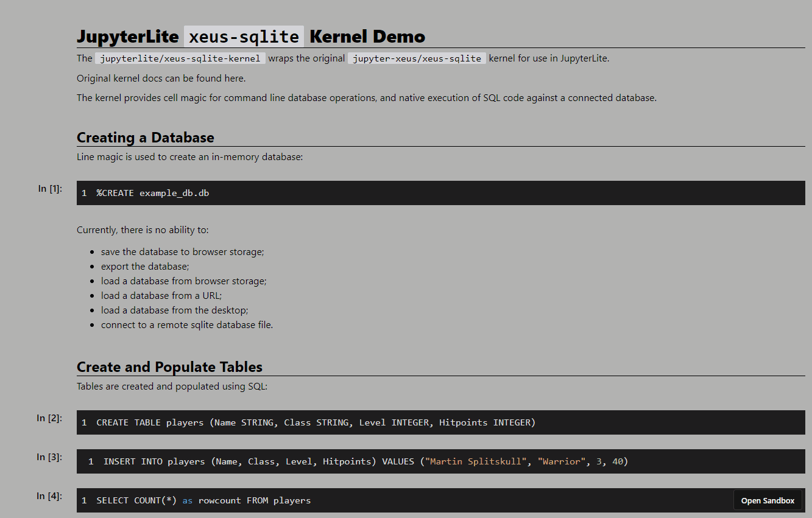Click the 'Create and Populate Tables' heading

[x=169, y=367]
